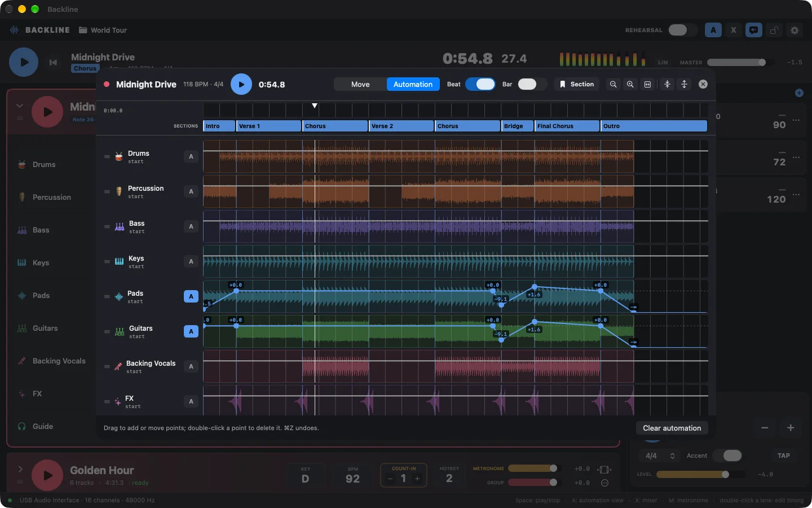The width and height of the screenshot is (812, 508).
Task: Play the song in the automation editor
Action: point(241,84)
